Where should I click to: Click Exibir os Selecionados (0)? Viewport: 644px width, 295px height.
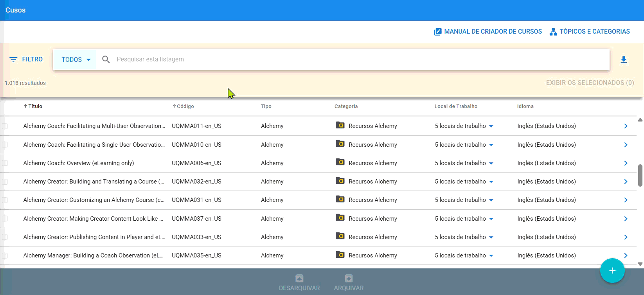tap(590, 83)
